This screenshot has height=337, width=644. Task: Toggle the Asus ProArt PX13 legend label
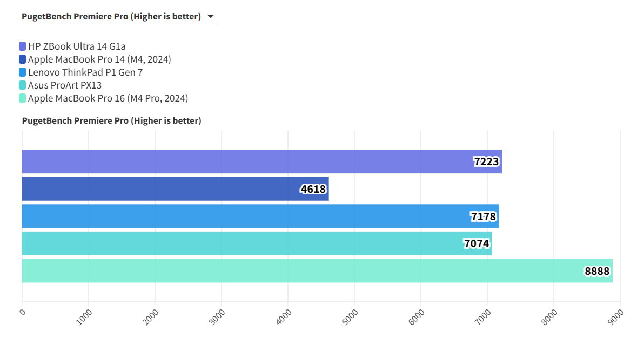[x=65, y=85]
